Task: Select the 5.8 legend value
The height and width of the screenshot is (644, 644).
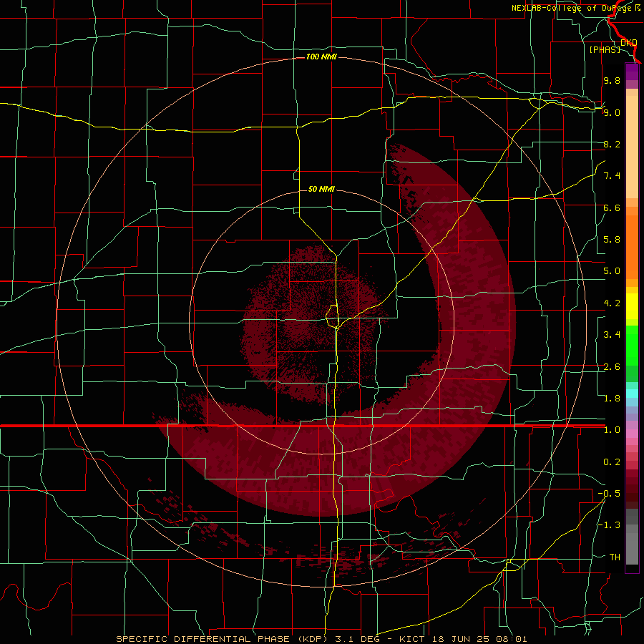Action: (612, 240)
